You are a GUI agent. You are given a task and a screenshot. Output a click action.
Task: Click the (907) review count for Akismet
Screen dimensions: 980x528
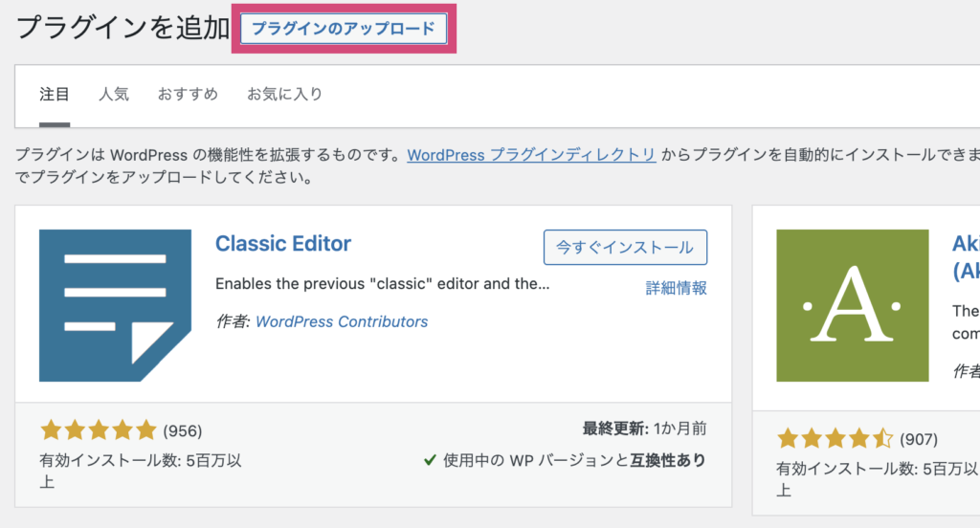point(919,439)
